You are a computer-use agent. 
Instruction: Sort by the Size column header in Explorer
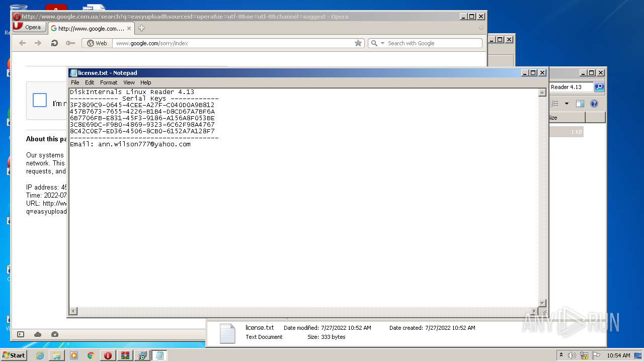pos(567,117)
